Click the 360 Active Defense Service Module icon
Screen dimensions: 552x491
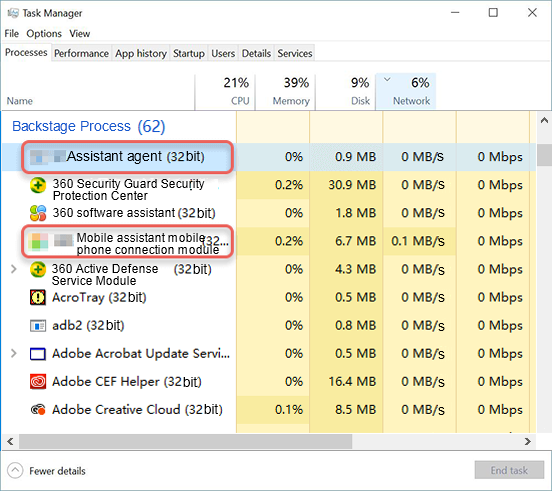(38, 270)
